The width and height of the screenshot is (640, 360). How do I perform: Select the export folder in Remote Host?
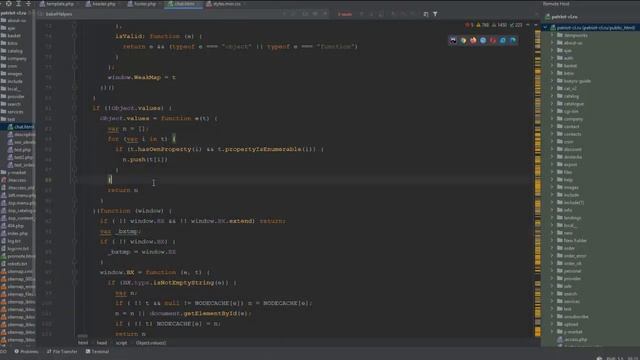tap(571, 164)
